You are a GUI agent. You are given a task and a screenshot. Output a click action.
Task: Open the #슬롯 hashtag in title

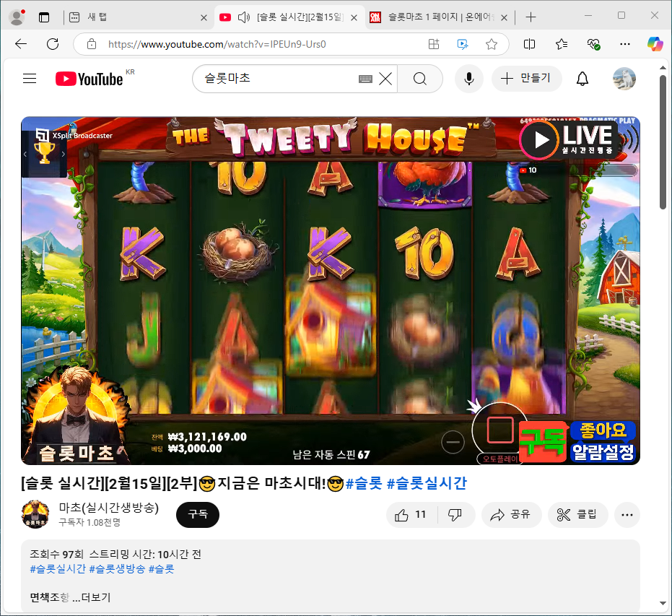[x=364, y=483]
